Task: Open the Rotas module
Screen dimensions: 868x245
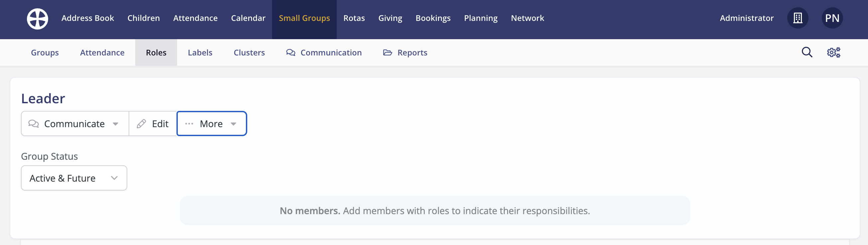Action: (354, 18)
